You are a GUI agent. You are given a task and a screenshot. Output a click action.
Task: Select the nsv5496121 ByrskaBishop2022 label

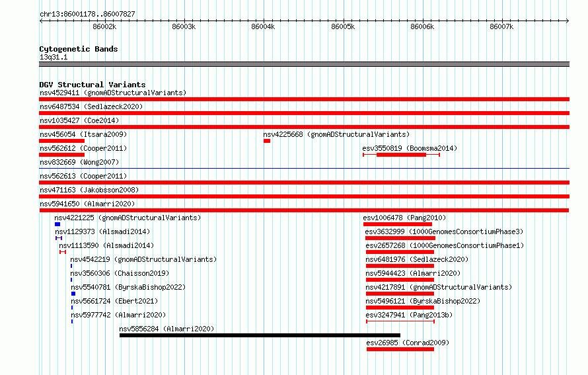click(423, 301)
